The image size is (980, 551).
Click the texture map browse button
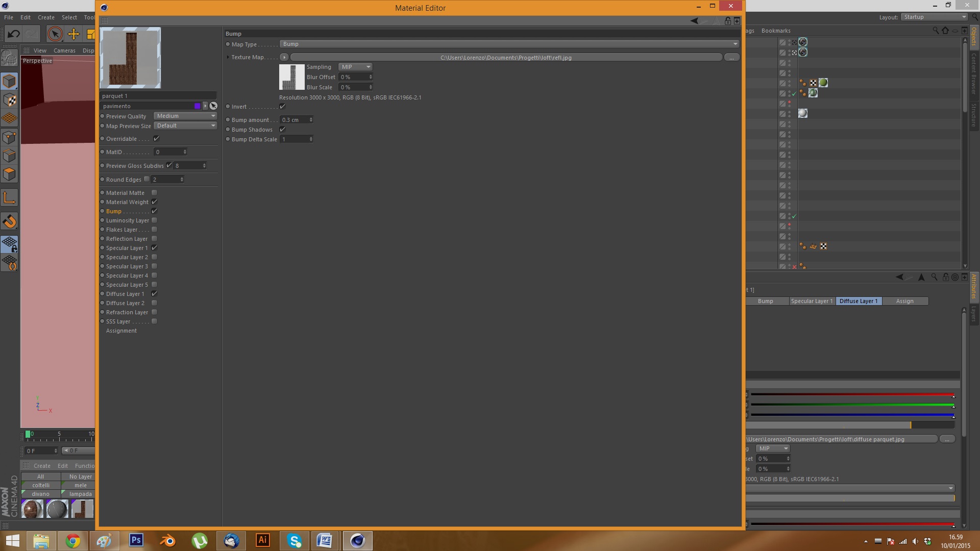(x=731, y=58)
